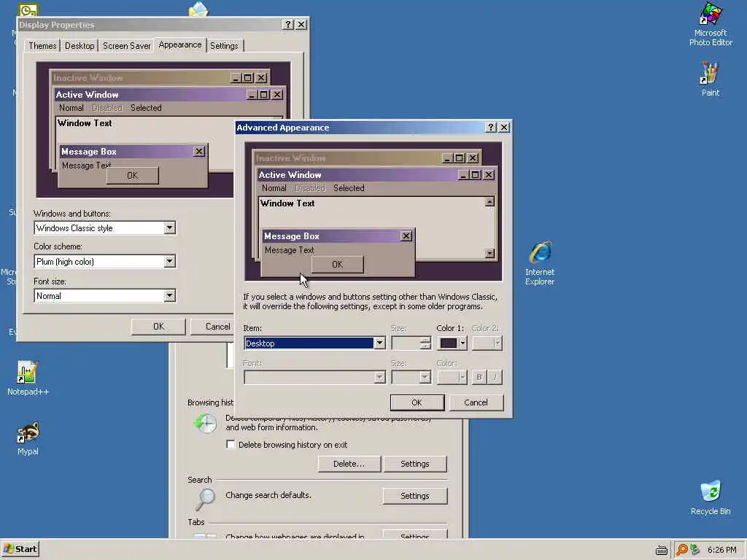This screenshot has width=747, height=560.
Task: Click the search magnifying glass icon
Action: pos(205,499)
